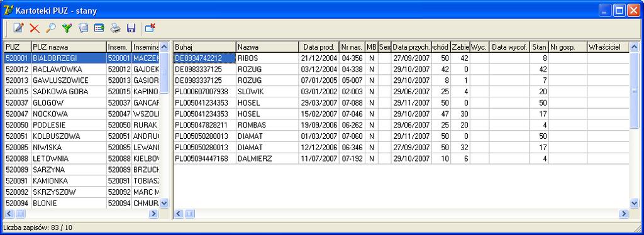The width and height of the screenshot is (644, 235).
Task: Click the left list horizontal scrollbar right arrow
Action: point(153,213)
